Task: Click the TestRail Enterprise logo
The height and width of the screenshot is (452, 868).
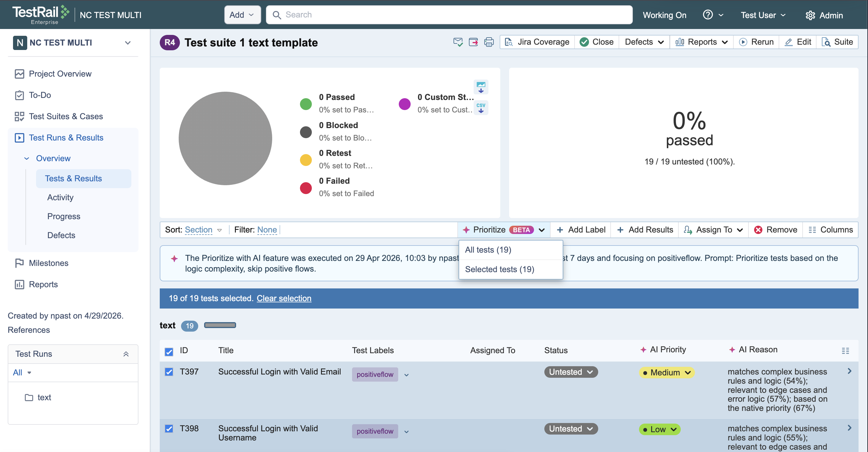Action: (x=41, y=15)
